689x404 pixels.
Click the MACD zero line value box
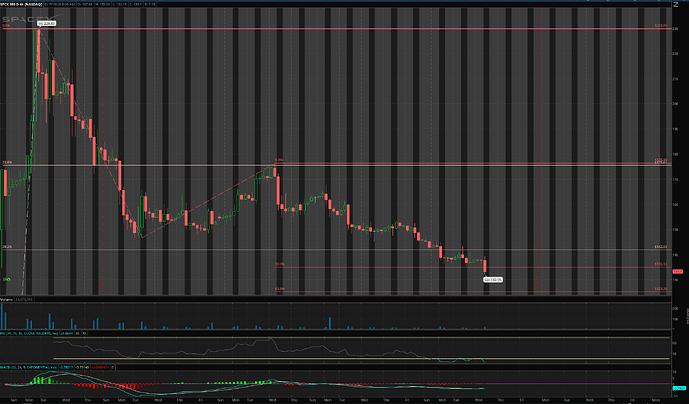[x=113, y=367]
